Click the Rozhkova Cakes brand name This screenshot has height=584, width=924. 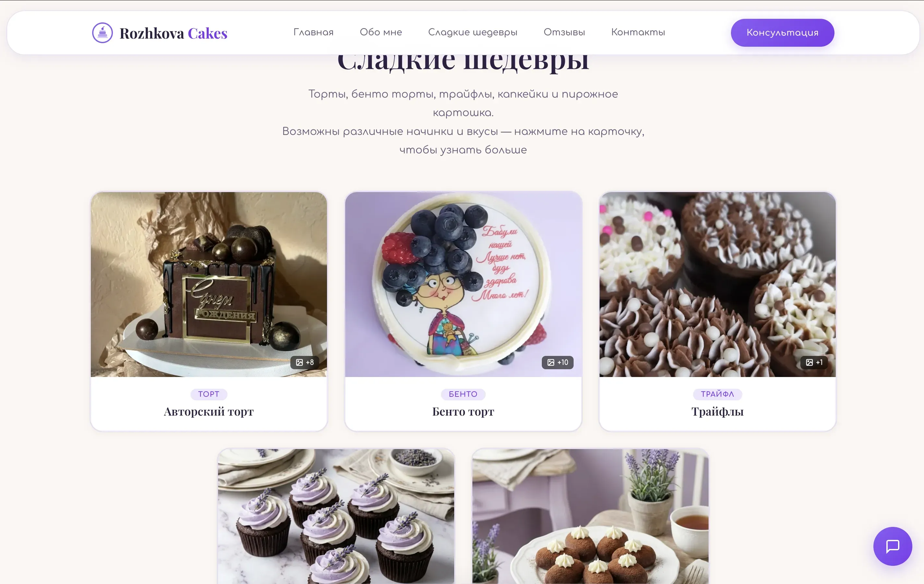[x=174, y=33]
